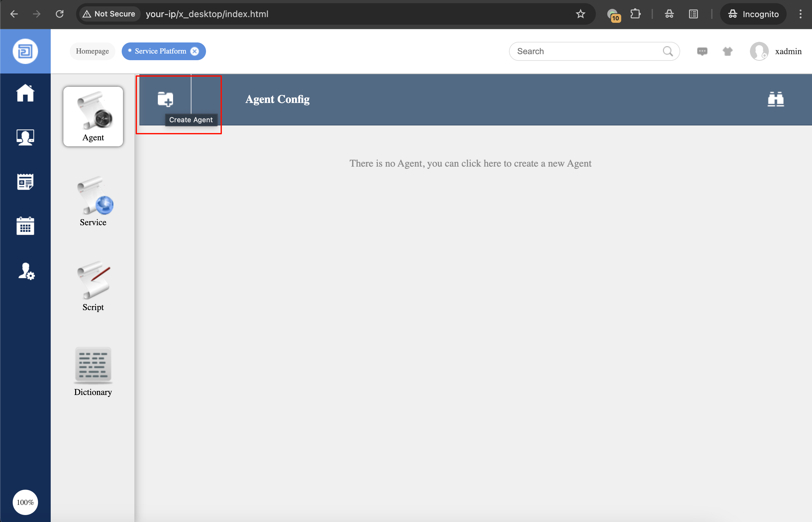The width and height of the screenshot is (812, 522).
Task: Click the 100% zoom indicator button
Action: click(x=25, y=502)
